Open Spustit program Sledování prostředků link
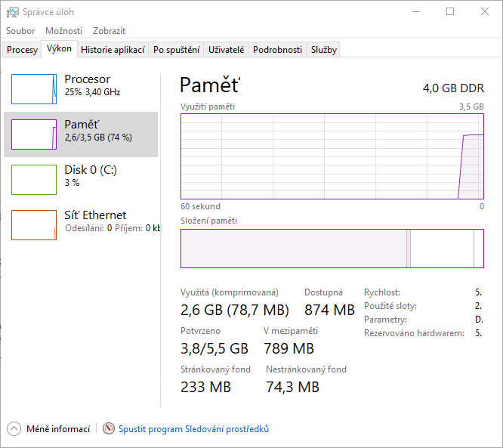 pyautogui.click(x=193, y=429)
